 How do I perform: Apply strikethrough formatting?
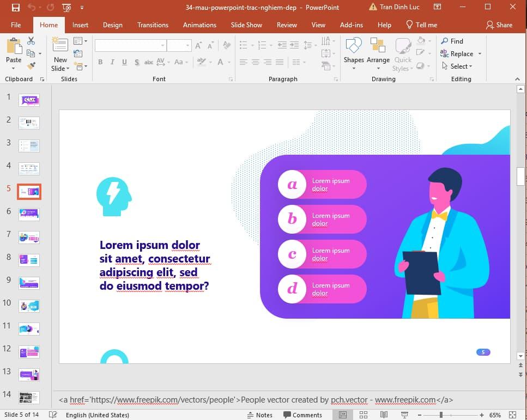pos(148,62)
